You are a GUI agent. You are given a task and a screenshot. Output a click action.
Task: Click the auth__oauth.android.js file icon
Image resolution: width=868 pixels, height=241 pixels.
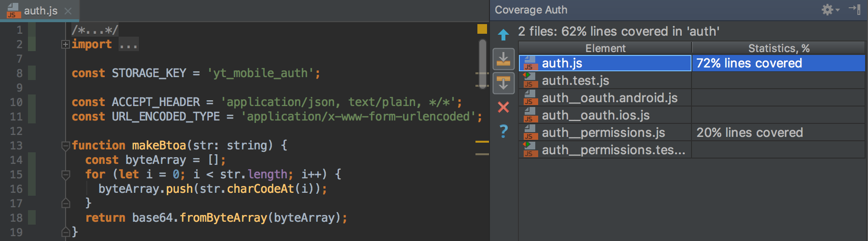click(530, 98)
